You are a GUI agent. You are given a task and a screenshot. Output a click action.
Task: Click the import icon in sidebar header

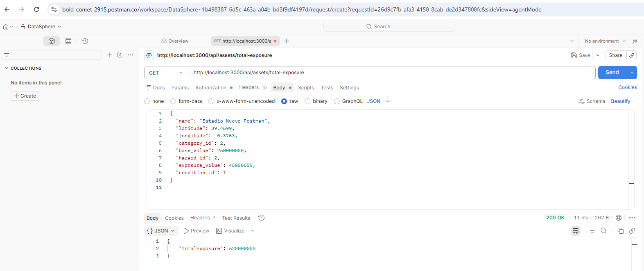point(120,55)
